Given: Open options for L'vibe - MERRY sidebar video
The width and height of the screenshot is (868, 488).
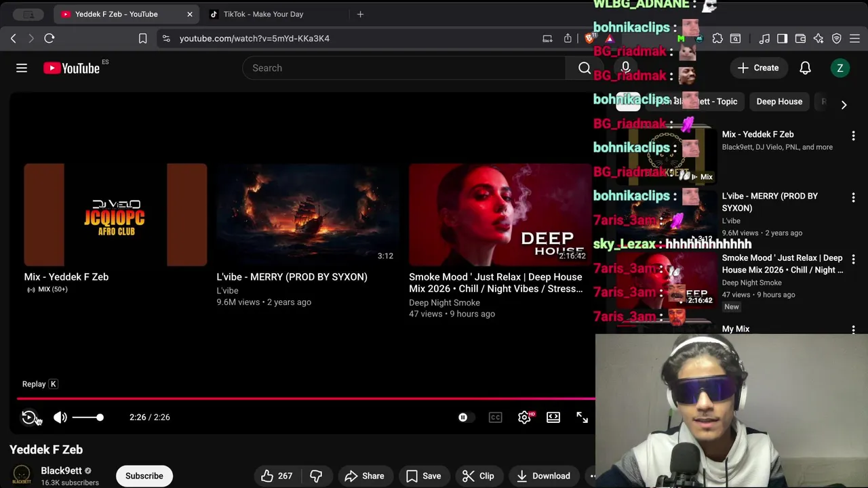Looking at the screenshot, I should click(853, 198).
